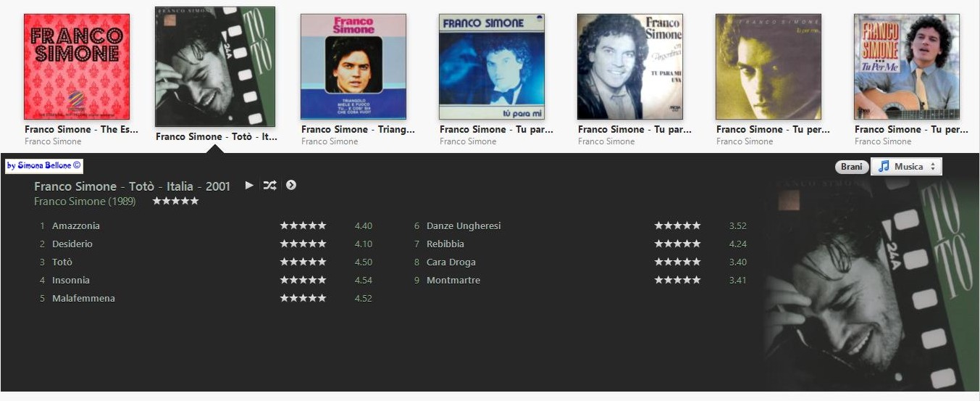Click the large Totò artwork
The width and height of the screenshot is (980, 401).
point(871,283)
